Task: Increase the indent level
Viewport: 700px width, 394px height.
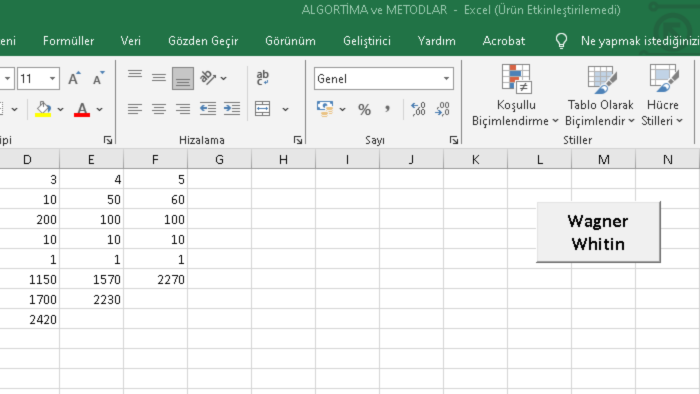Action: point(232,109)
